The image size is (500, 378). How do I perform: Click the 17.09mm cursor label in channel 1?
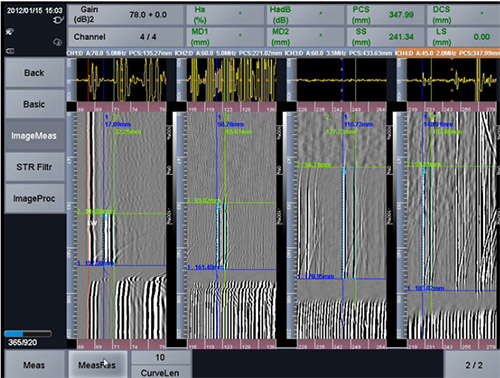pyautogui.click(x=118, y=124)
